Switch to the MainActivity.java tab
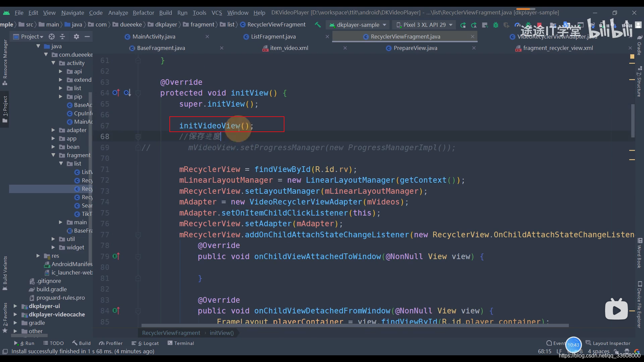Image resolution: width=644 pixels, height=362 pixels. click(x=154, y=37)
